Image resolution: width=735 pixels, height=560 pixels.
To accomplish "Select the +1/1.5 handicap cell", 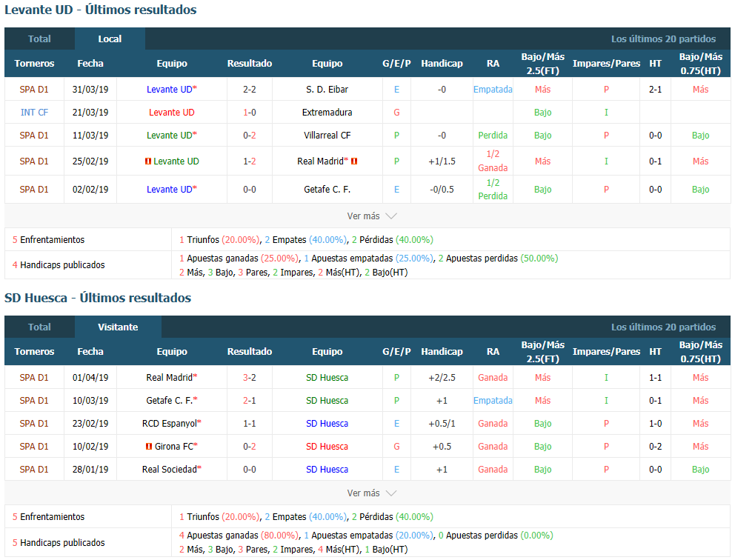I will pyautogui.click(x=442, y=161).
